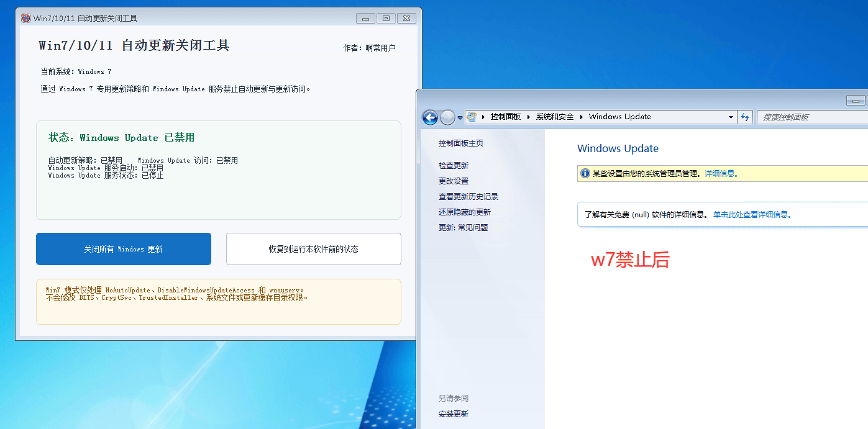Click the 作者: 啊常用户 text
868x429 pixels.
click(x=369, y=48)
